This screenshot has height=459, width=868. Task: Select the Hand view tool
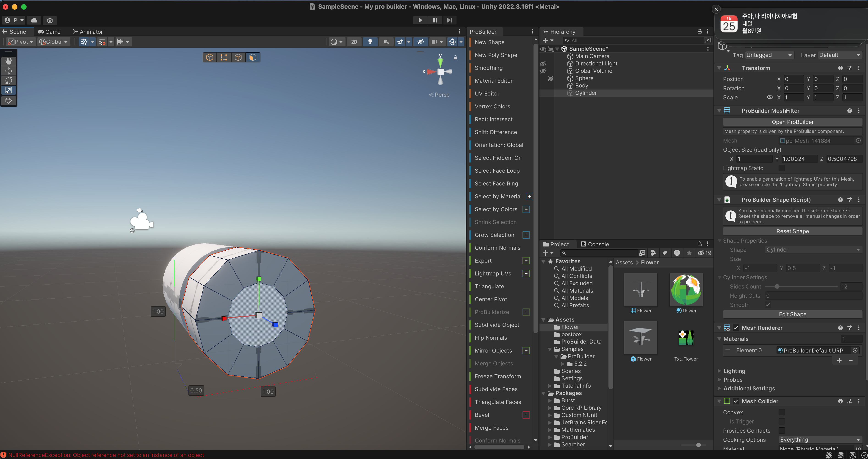click(x=9, y=61)
